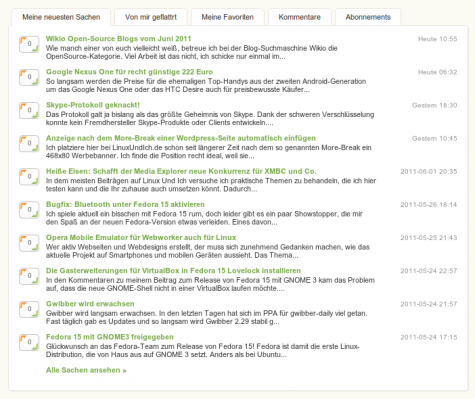This screenshot has width=475, height=399.
Task: Open Google Nexus One für recht günstige 222 Euro
Action: tap(129, 72)
